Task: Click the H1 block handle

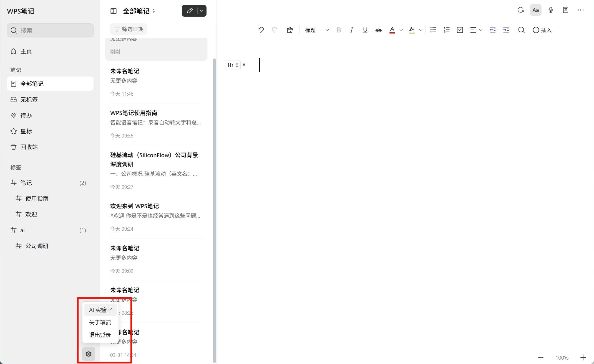Action: click(233, 65)
